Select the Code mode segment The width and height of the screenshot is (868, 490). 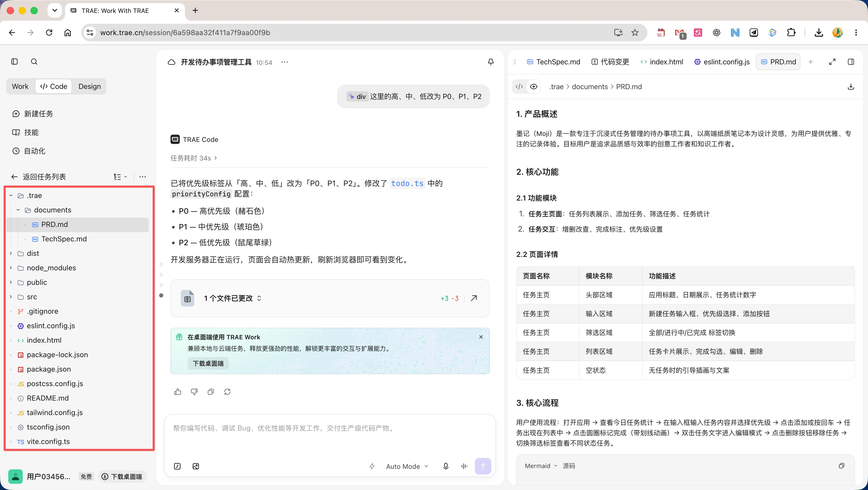tap(53, 87)
